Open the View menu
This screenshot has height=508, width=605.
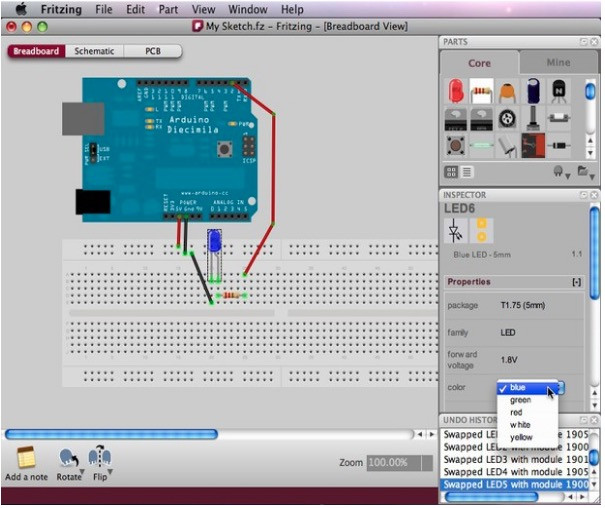tap(203, 9)
